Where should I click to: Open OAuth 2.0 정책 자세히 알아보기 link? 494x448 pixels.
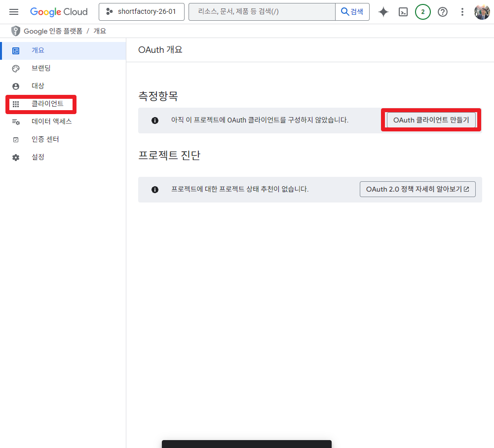(x=418, y=189)
